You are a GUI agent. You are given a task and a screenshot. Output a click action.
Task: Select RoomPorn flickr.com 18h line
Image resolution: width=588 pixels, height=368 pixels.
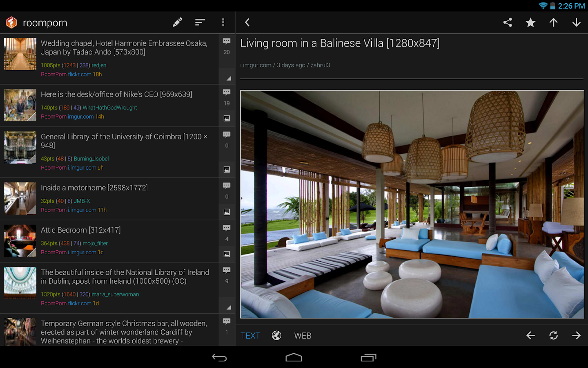[x=71, y=74]
